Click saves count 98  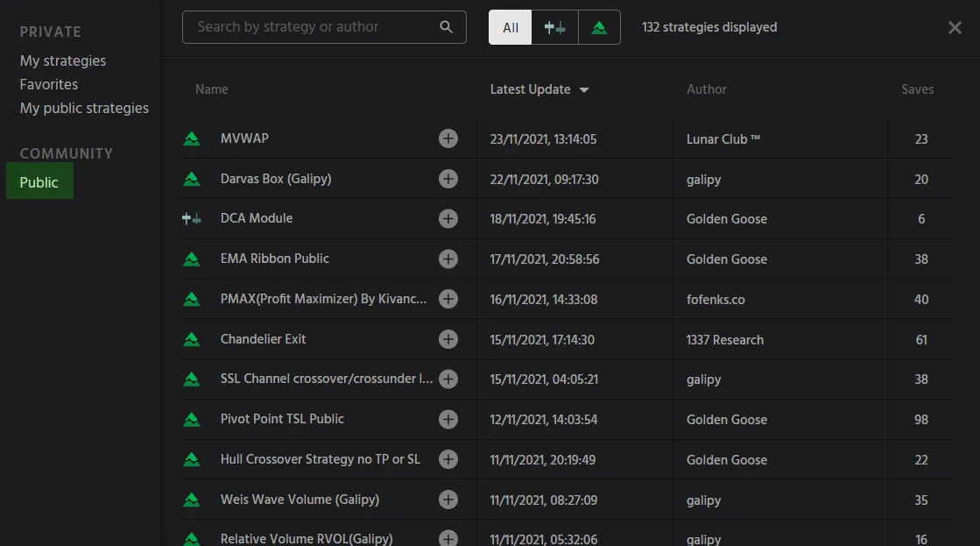(x=921, y=420)
